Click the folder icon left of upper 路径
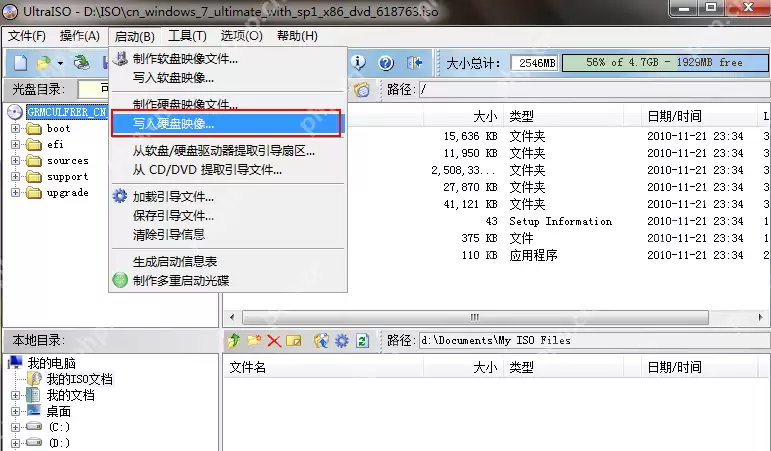771x451 pixels. pos(362,90)
